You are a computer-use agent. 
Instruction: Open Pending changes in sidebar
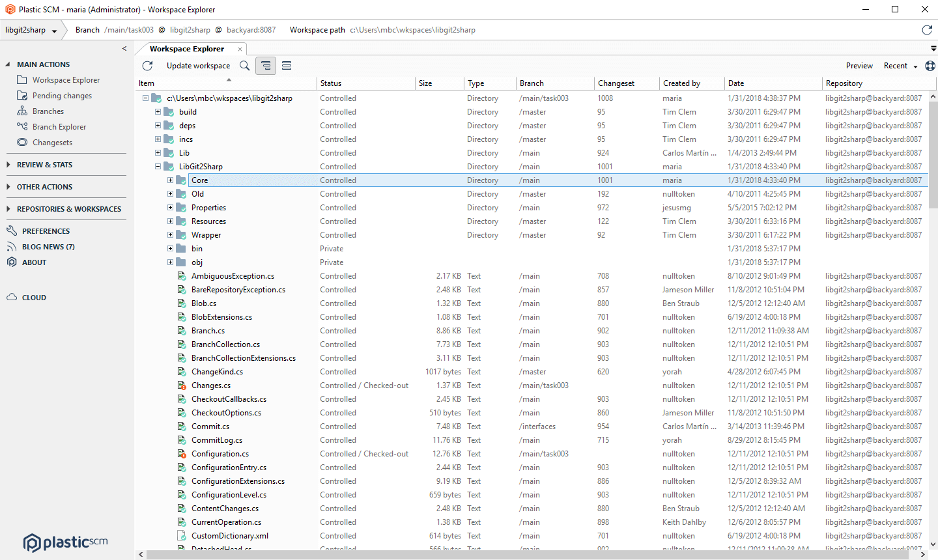(62, 96)
